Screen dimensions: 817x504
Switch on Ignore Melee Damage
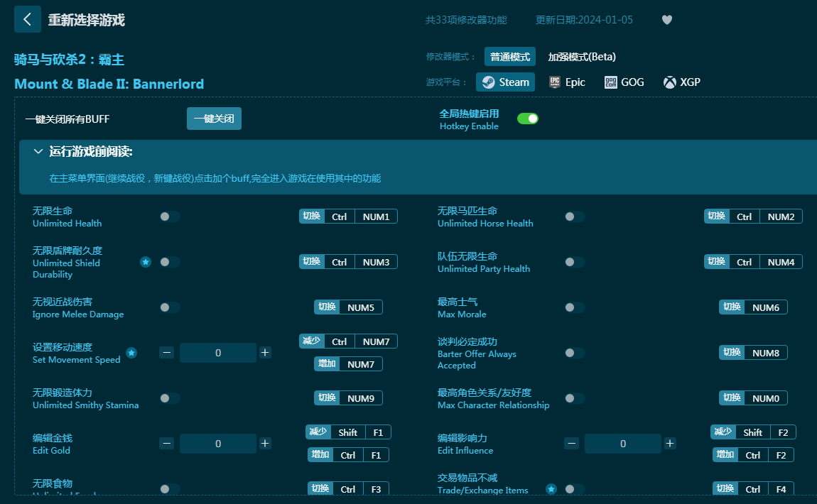pyautogui.click(x=170, y=307)
